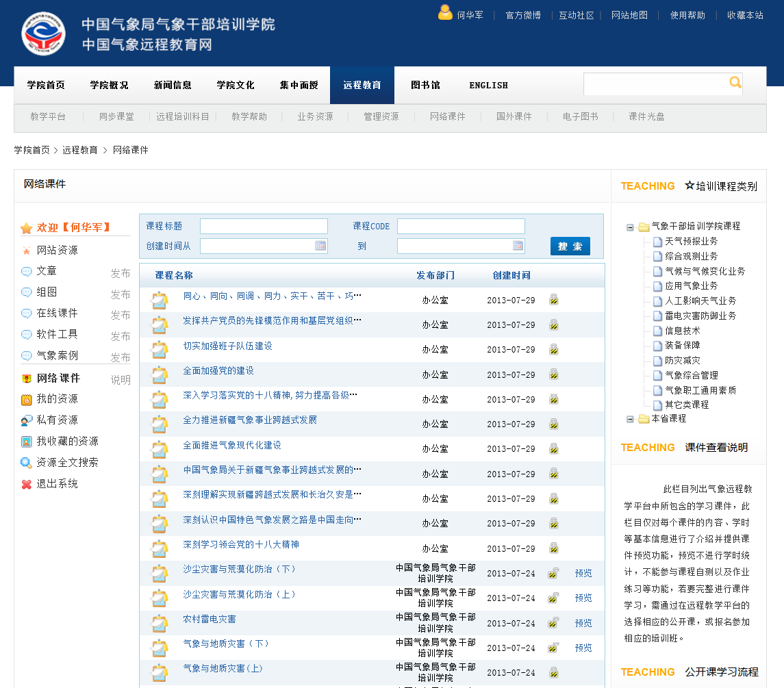This screenshot has height=688, width=784.
Task: Click the academy logo in header
Action: click(x=44, y=33)
